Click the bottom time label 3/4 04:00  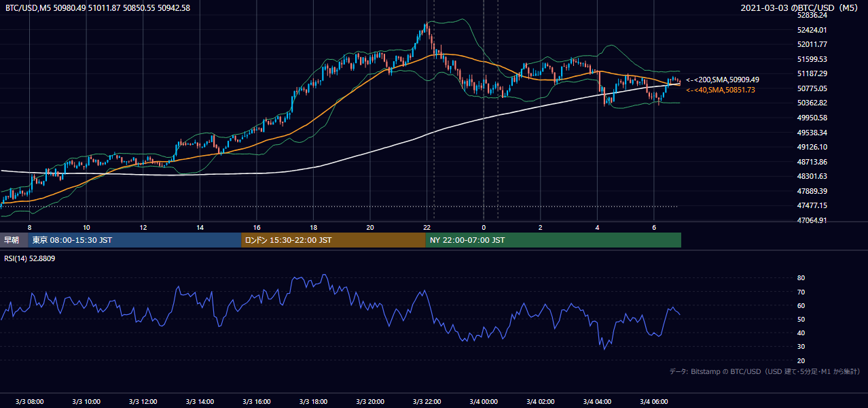pyautogui.click(x=597, y=401)
